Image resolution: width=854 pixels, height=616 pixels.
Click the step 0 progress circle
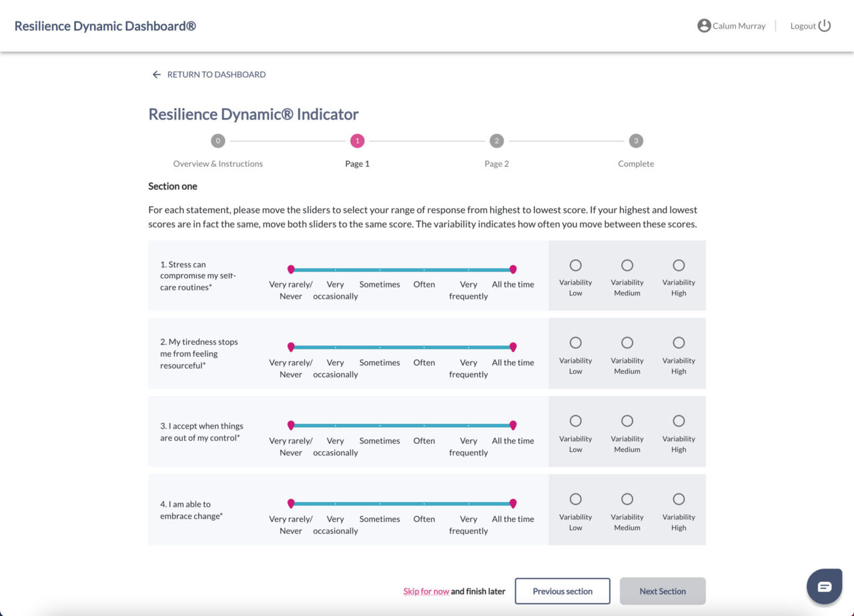(218, 141)
